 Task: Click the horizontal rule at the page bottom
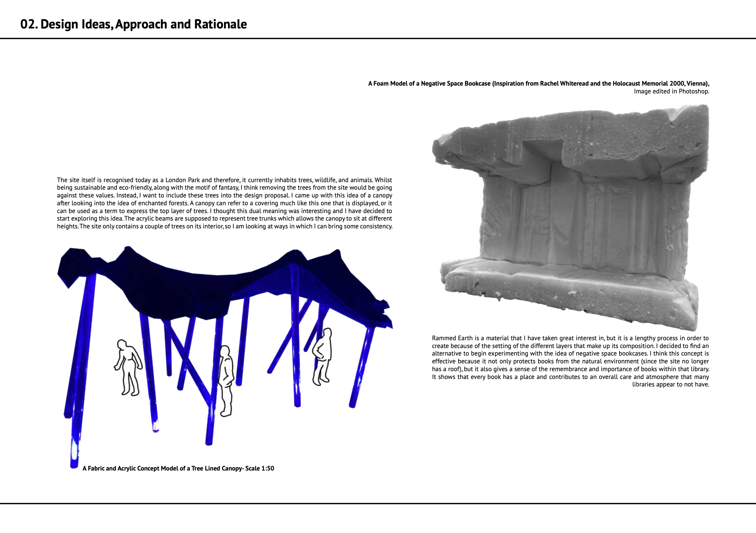click(x=378, y=503)
